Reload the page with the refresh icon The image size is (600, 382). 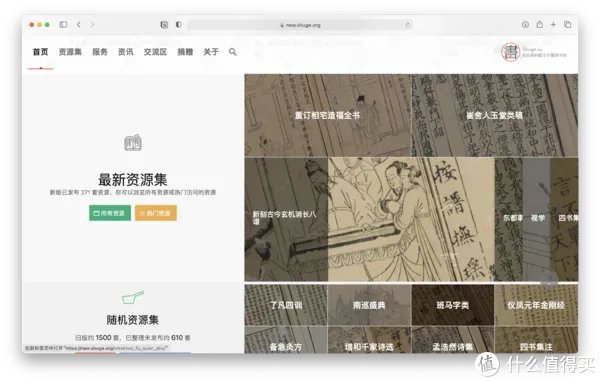pos(408,25)
